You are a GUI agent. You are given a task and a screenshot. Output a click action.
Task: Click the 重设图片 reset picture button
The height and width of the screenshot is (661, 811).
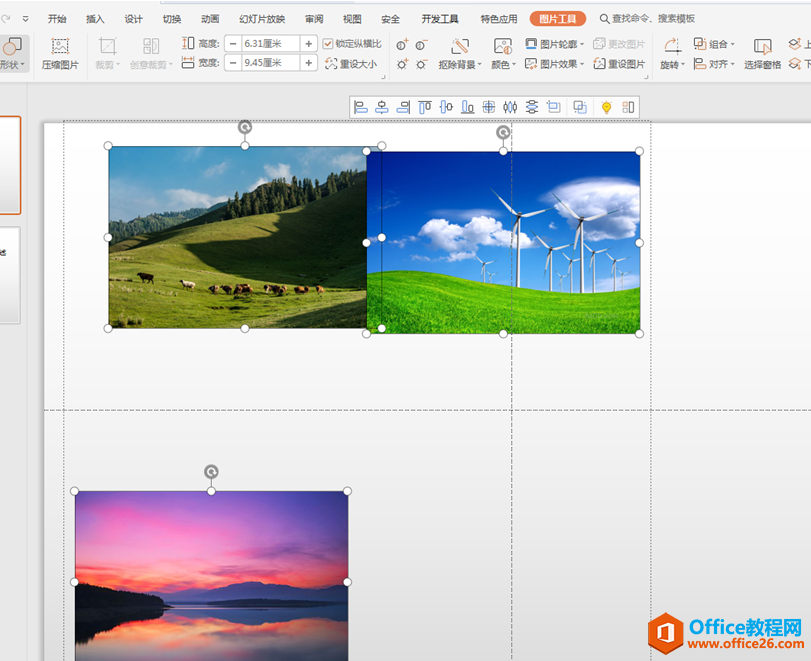pyautogui.click(x=620, y=64)
